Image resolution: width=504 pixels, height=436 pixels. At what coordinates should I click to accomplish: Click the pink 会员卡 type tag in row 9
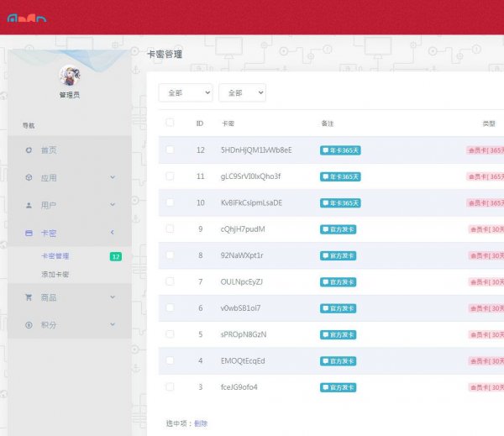pos(486,229)
